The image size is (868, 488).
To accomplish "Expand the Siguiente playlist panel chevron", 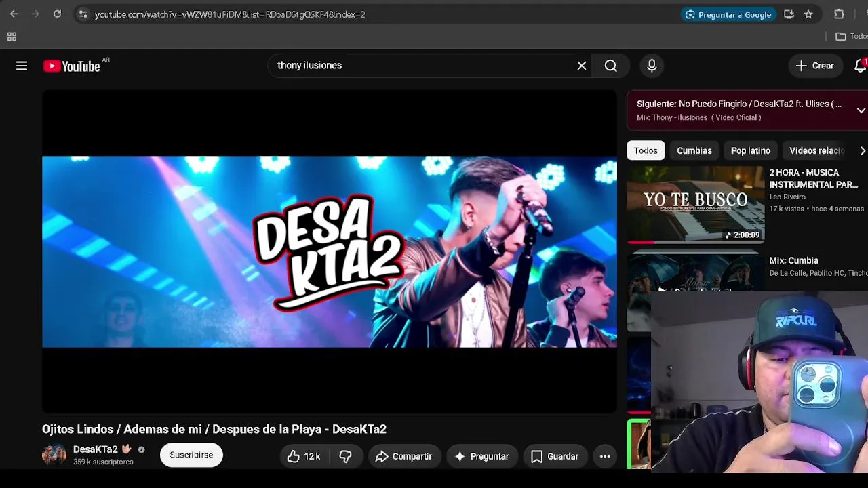I will 861,110.
